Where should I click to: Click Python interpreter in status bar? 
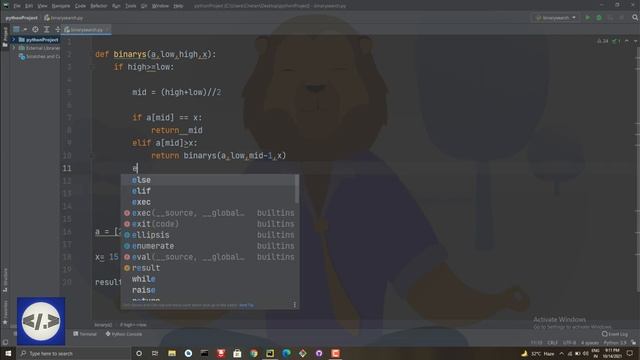point(614,343)
